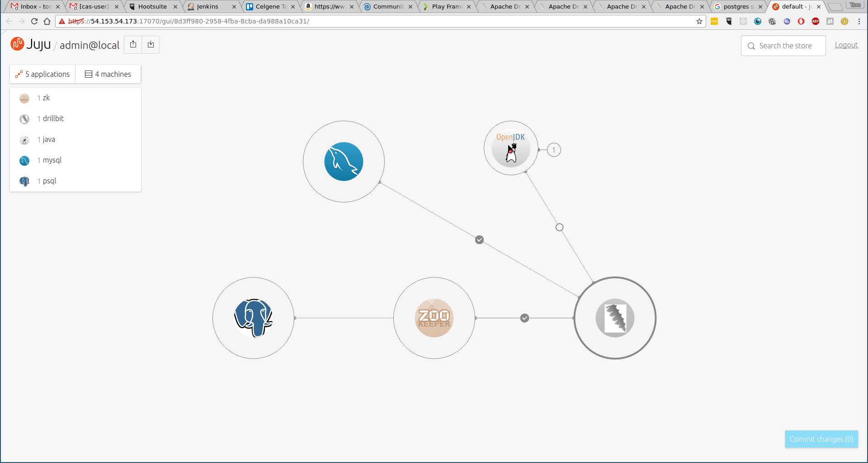Switch to the [cas-user] Gmail browser tab
868x463 pixels.
click(x=93, y=6)
